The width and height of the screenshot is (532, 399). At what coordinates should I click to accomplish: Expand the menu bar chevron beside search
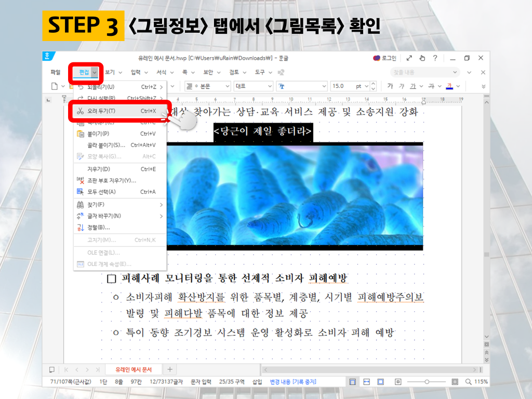tap(469, 72)
